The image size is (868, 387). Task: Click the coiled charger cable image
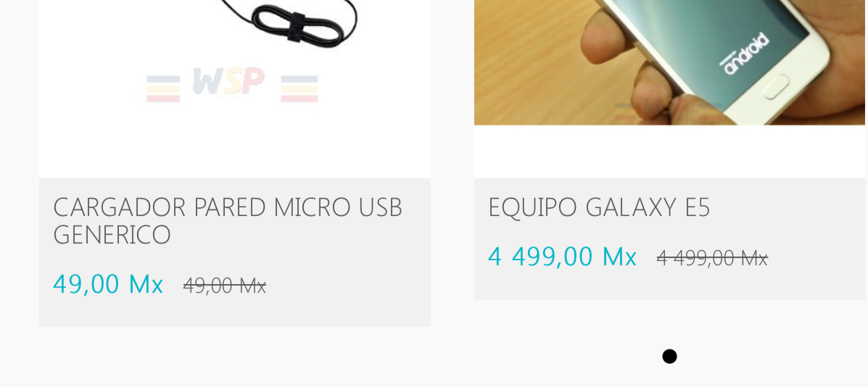point(303,22)
